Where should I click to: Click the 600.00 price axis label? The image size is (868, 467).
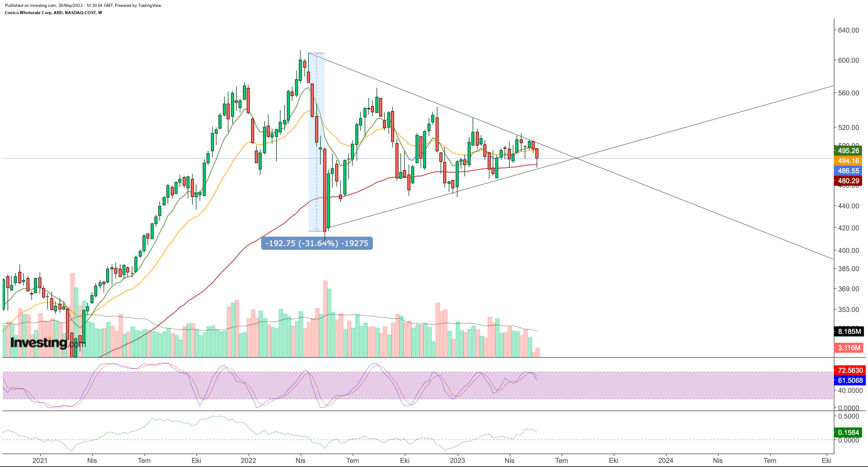click(849, 60)
